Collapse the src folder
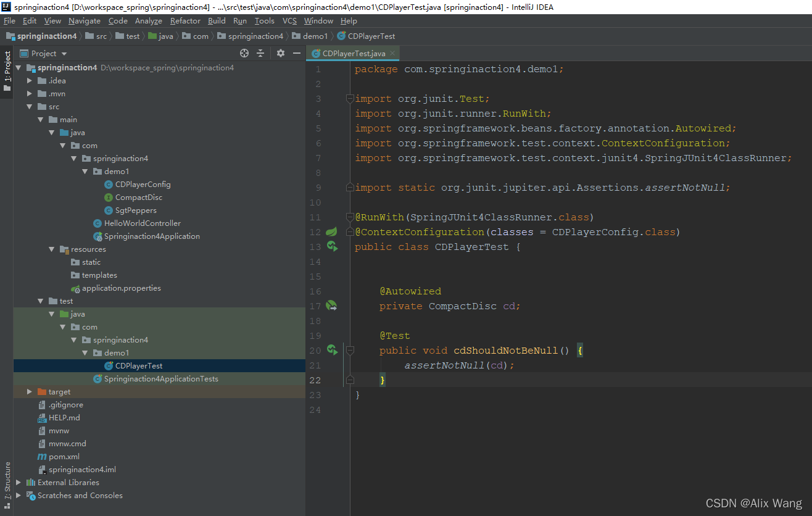812x516 pixels. [30, 107]
